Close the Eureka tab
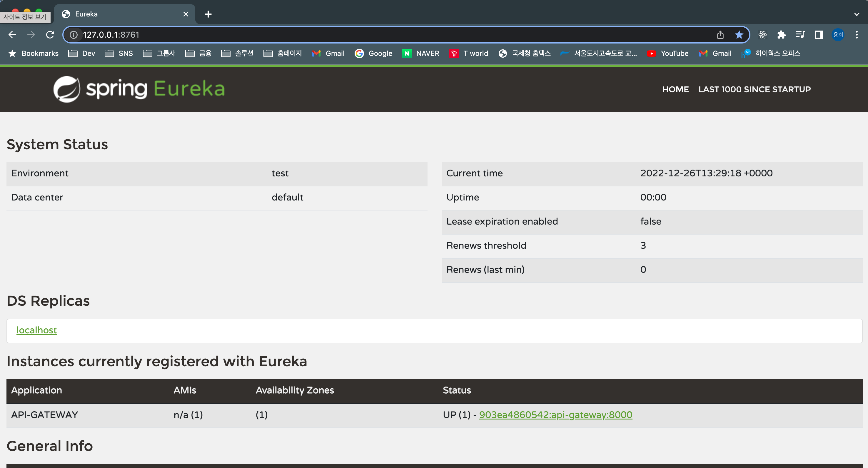The height and width of the screenshot is (468, 868). 186,14
